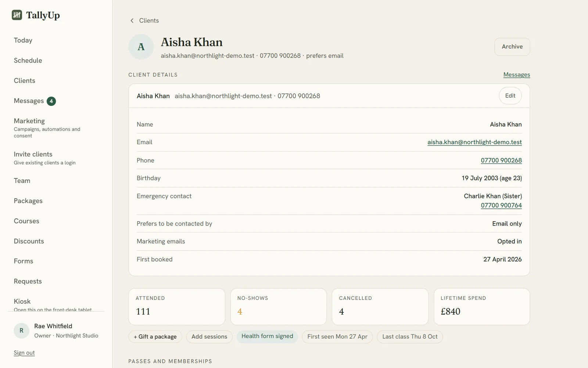Screen dimensions: 588x368
Task: Click the Lifetime spend £840 card
Action: point(482,307)
